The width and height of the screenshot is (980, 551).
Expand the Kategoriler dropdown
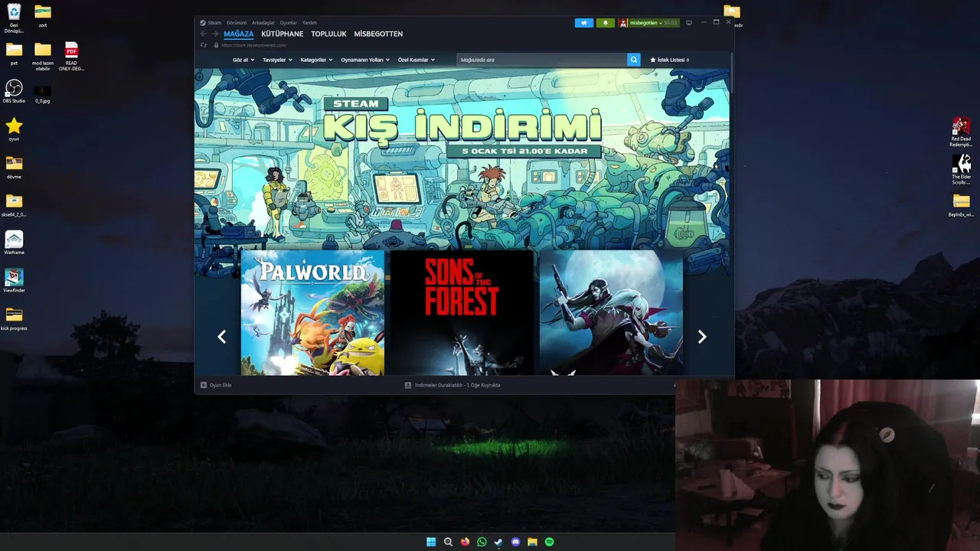point(316,60)
